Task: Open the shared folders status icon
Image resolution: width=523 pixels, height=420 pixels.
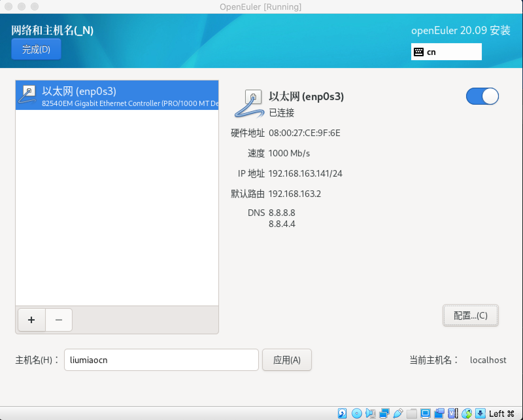Action: (412, 413)
